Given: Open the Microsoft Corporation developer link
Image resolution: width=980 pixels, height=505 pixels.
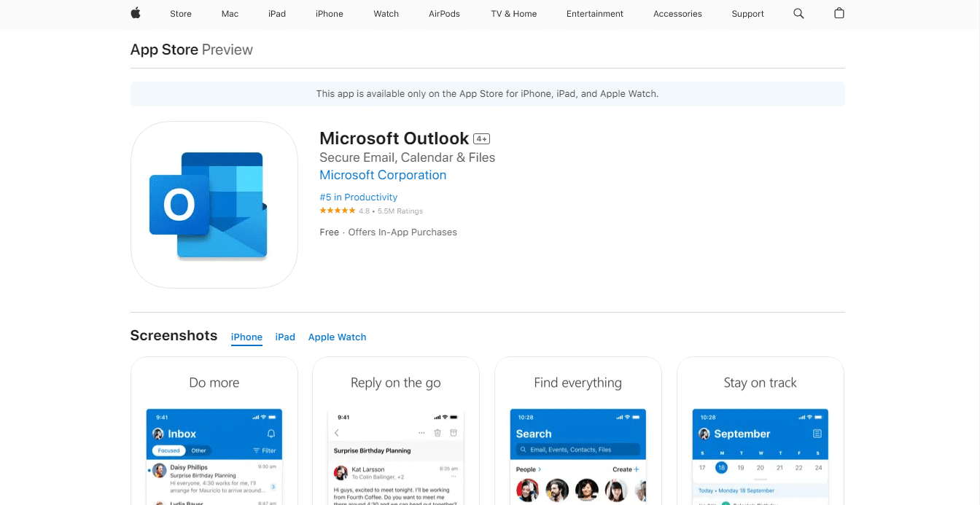Looking at the screenshot, I should (x=383, y=175).
